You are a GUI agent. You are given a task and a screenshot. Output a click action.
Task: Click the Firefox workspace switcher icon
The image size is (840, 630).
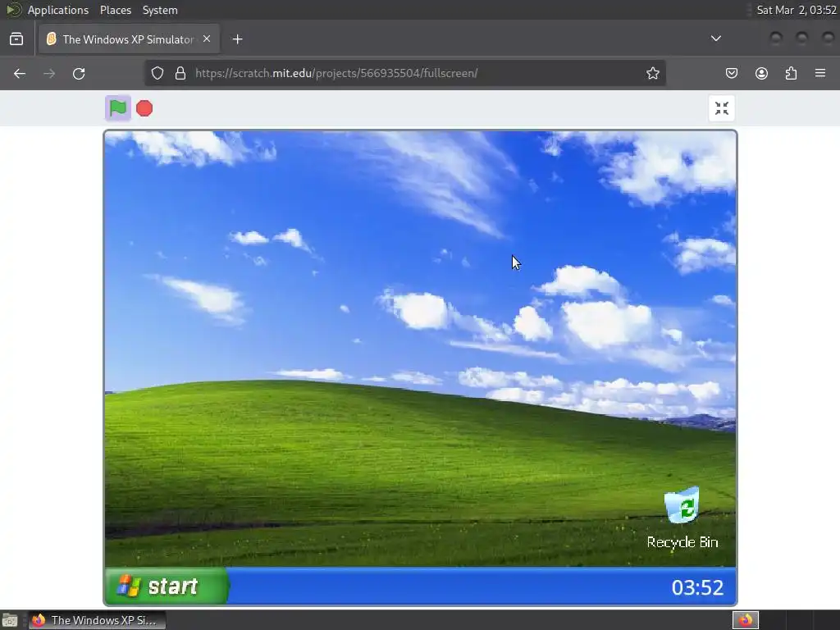(746, 620)
